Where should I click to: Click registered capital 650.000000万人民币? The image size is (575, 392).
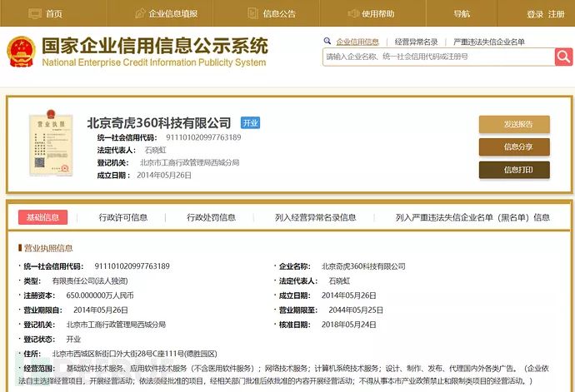coord(100,295)
